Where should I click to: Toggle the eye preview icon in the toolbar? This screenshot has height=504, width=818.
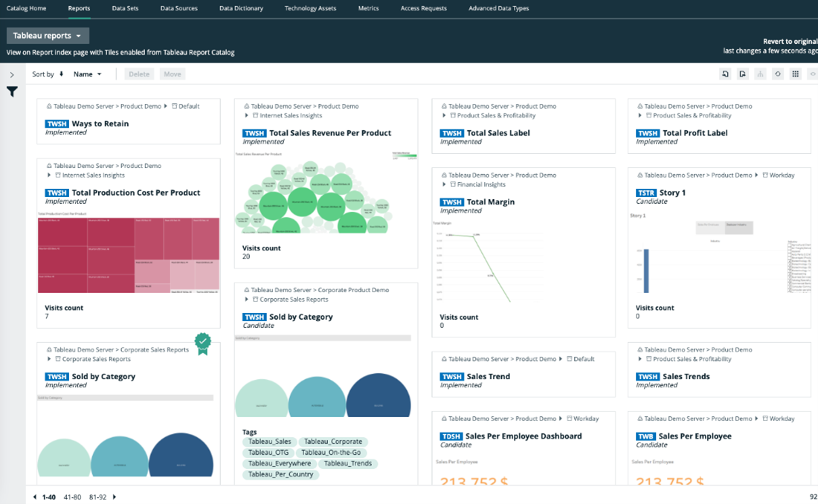pyautogui.click(x=812, y=74)
